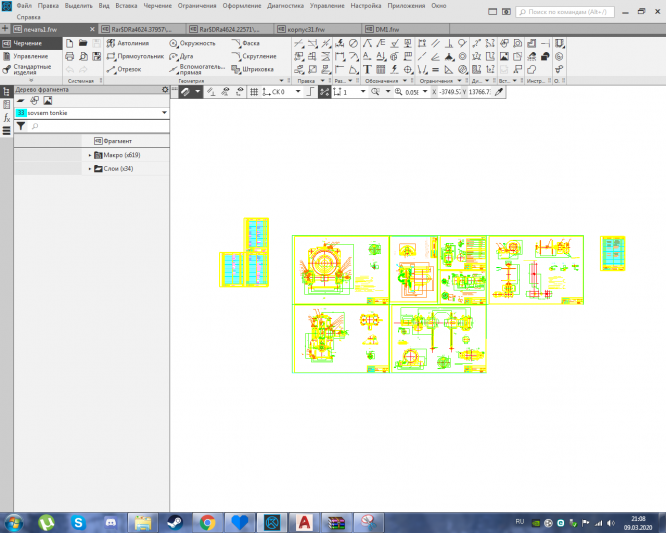Viewport: 666px width, 533px height.
Task: Click the filter funnel in tree panel
Action: pos(20,126)
